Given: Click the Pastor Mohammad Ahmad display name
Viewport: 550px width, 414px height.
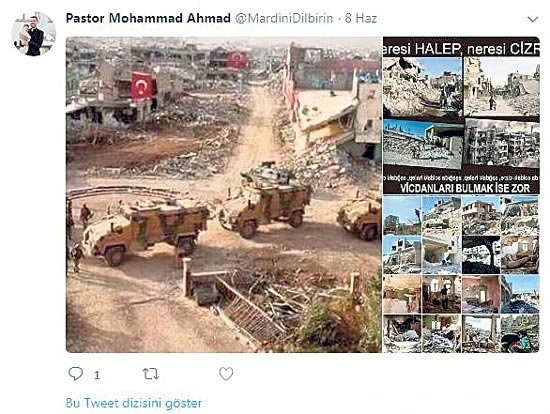Looking at the screenshot, I should pyautogui.click(x=148, y=18).
